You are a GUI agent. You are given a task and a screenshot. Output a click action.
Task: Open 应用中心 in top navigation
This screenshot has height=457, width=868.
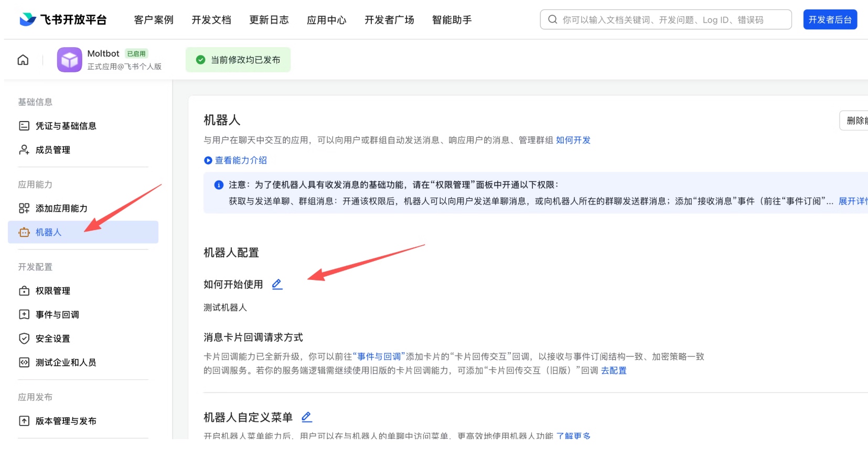pyautogui.click(x=326, y=20)
